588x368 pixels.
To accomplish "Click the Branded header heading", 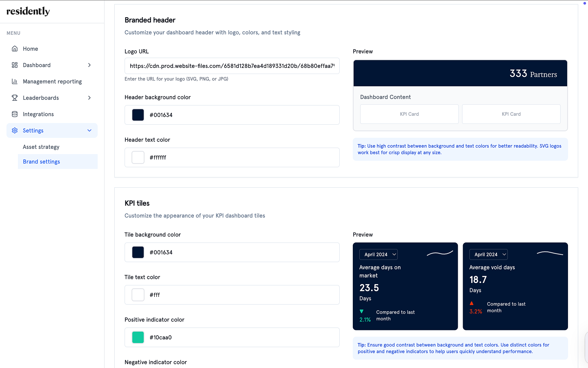I will tap(150, 20).
